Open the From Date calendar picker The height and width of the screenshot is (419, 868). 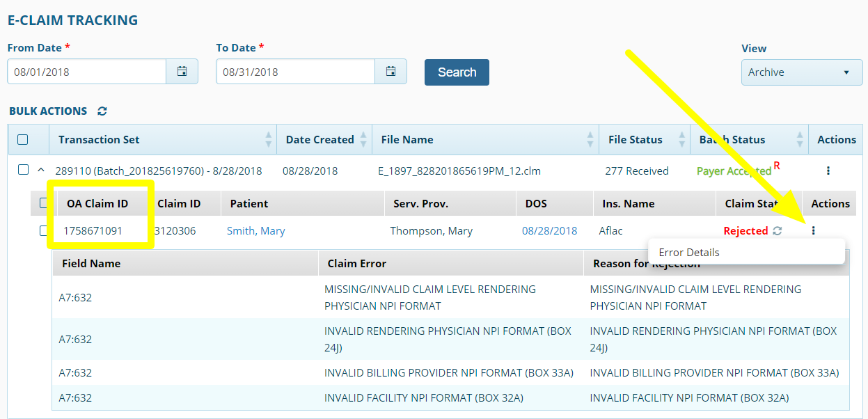182,72
